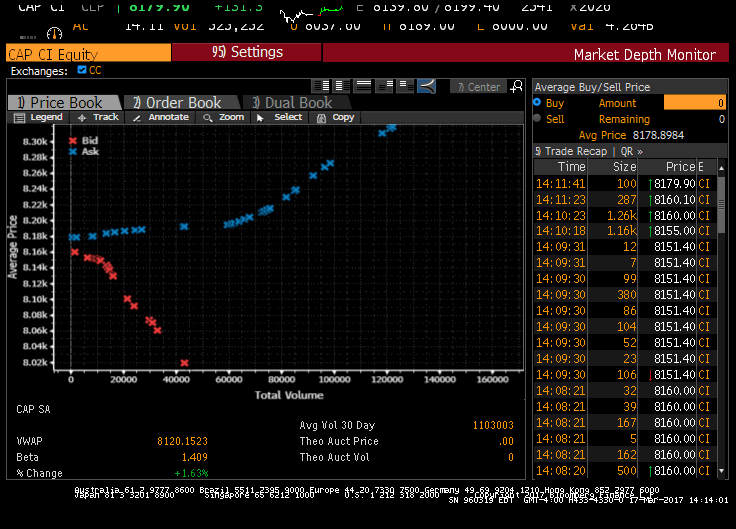Select the staggered layout icon with upper-left bars
736x529 pixels.
pos(405,86)
